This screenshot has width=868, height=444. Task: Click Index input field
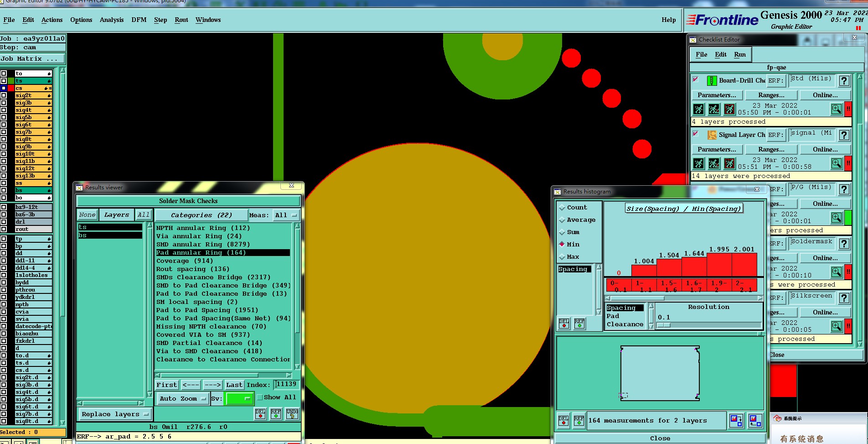click(x=286, y=384)
